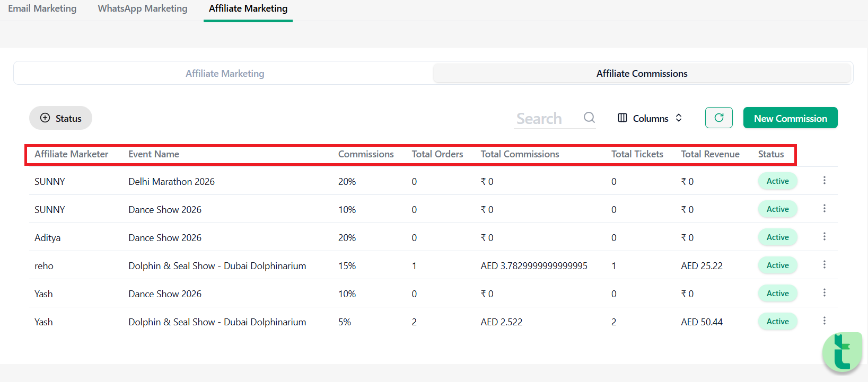Open the Status filter with plus icon
Screen dimensions: 868x382
coord(60,118)
